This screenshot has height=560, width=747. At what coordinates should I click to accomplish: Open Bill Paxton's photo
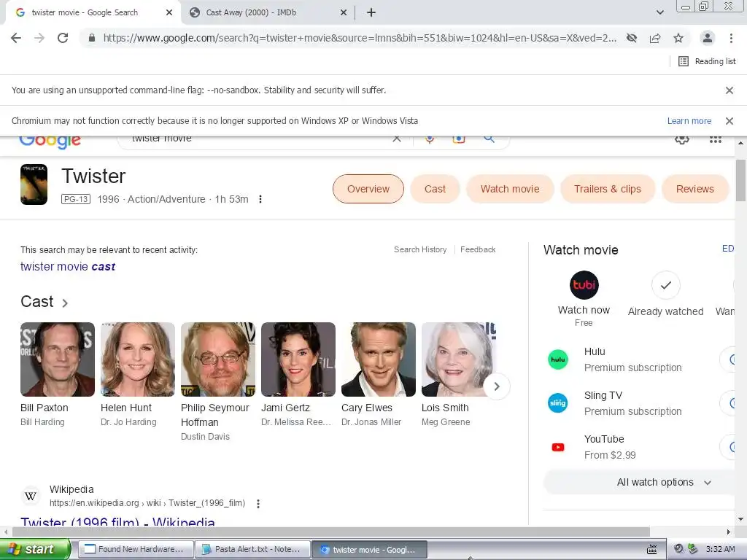58,359
